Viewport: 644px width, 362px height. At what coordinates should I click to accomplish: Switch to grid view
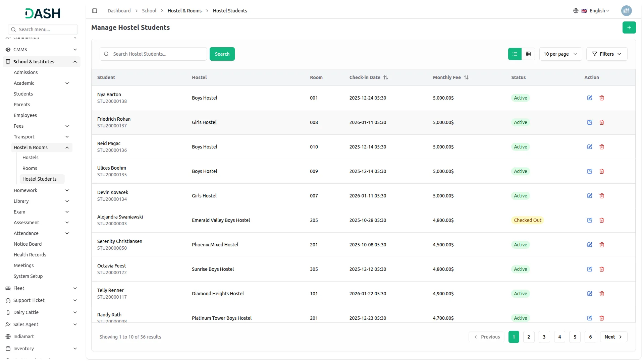(528, 54)
